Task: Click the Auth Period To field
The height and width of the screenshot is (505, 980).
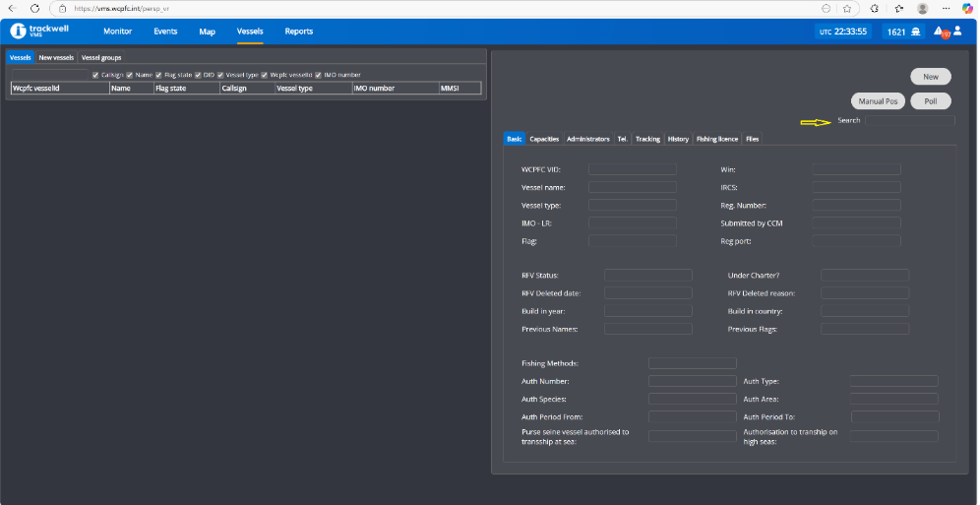Action: tap(895, 416)
